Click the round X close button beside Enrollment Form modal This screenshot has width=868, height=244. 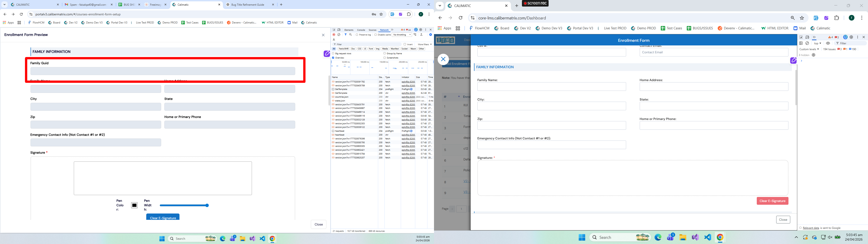(x=443, y=59)
